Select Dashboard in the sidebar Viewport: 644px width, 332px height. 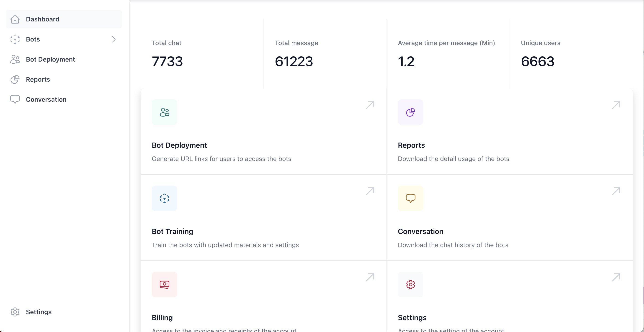click(42, 19)
